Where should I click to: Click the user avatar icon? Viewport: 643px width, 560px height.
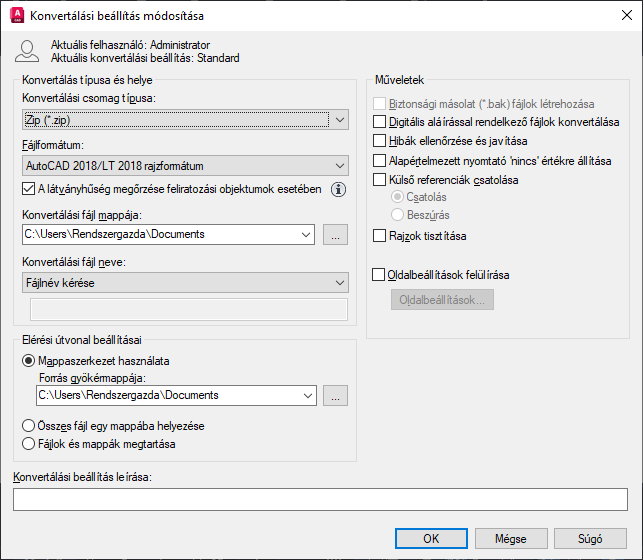click(27, 51)
